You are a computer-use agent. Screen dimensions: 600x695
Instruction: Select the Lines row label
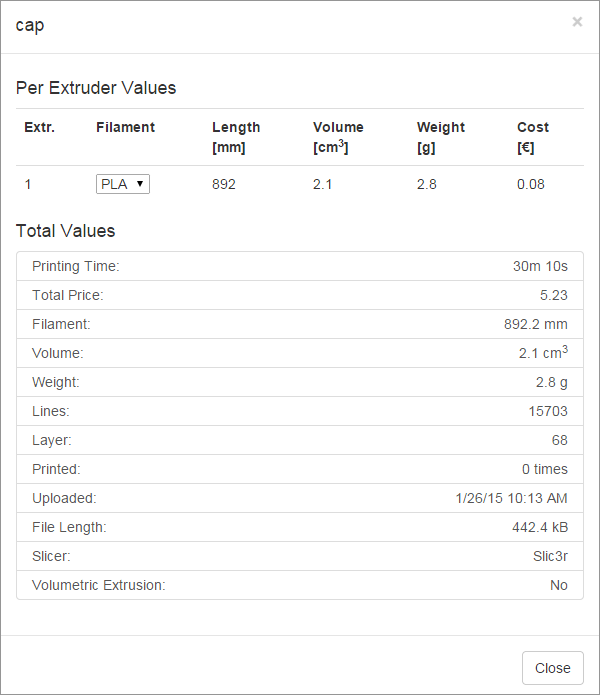click(49, 411)
